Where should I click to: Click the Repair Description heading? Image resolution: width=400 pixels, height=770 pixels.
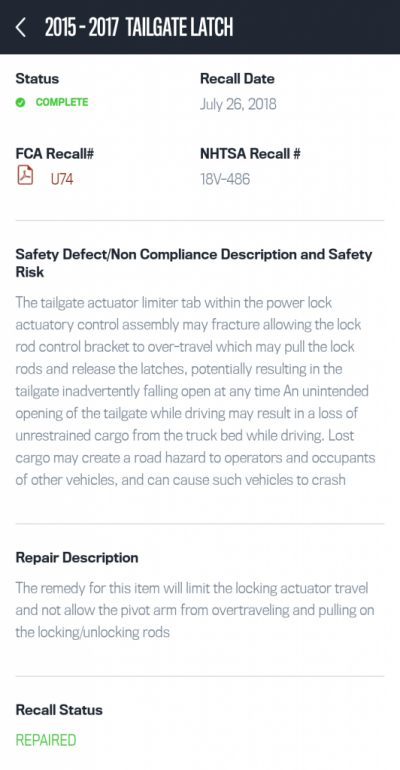tap(77, 558)
